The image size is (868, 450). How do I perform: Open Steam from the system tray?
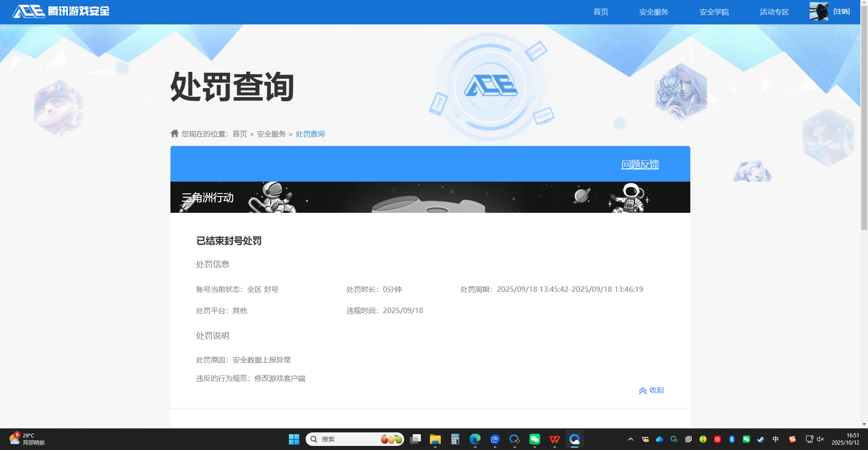pyautogui.click(x=761, y=439)
